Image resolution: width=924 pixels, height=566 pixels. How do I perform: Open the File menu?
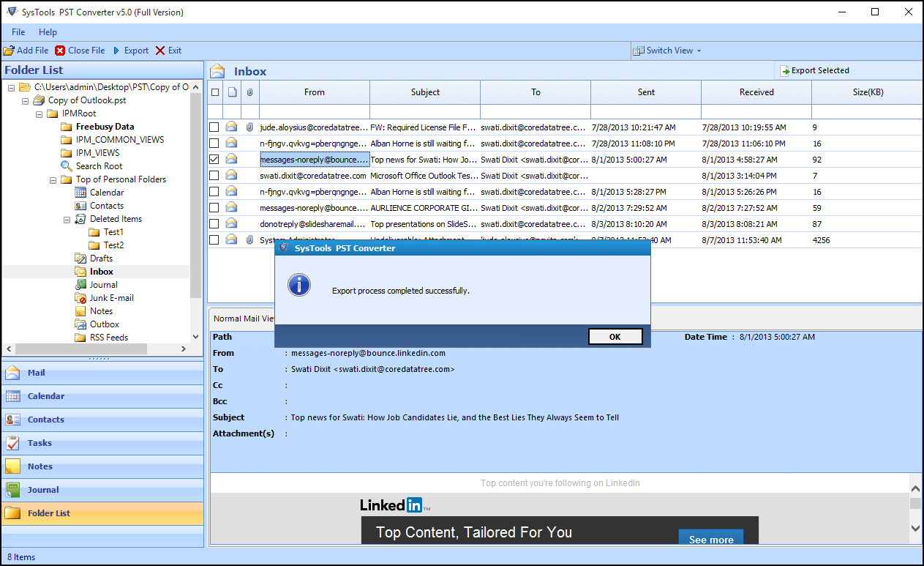18,32
